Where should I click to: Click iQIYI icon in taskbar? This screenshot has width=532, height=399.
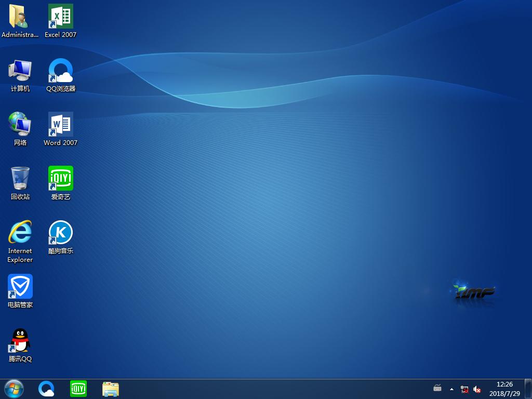click(x=78, y=389)
